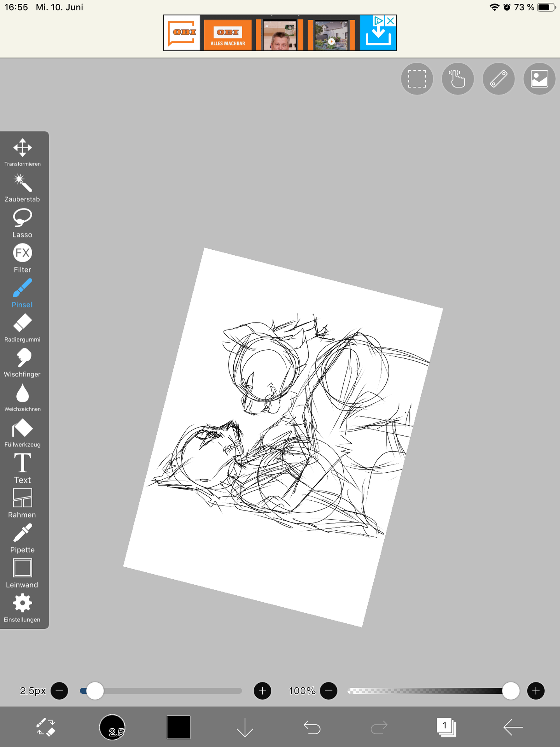Decrease brush size with minus button
Image resolution: width=560 pixels, height=747 pixels.
59,691
